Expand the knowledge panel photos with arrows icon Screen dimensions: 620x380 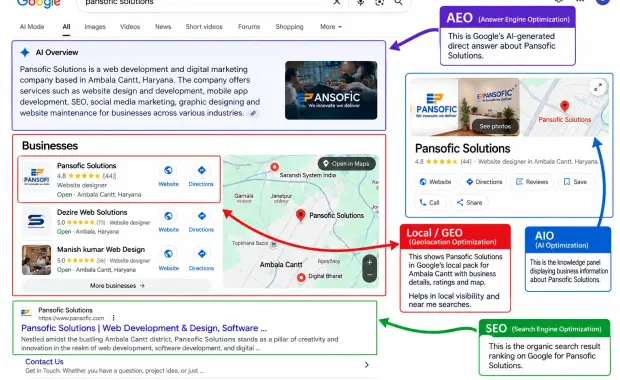tap(598, 87)
